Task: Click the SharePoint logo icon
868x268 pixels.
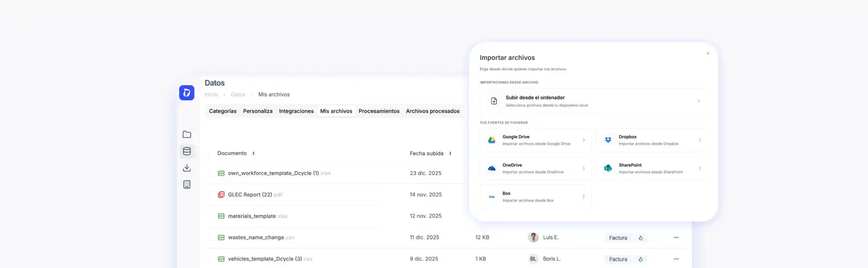Action: click(x=608, y=168)
